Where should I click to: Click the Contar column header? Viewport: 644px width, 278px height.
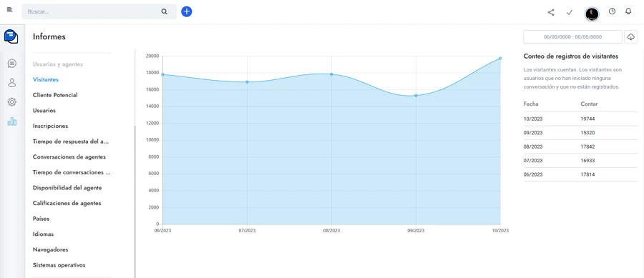[589, 104]
